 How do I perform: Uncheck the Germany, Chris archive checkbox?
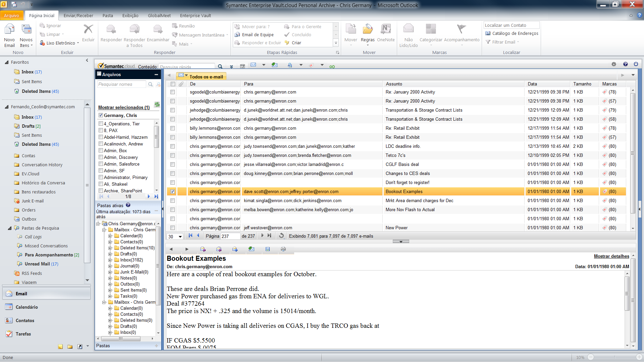click(x=101, y=115)
